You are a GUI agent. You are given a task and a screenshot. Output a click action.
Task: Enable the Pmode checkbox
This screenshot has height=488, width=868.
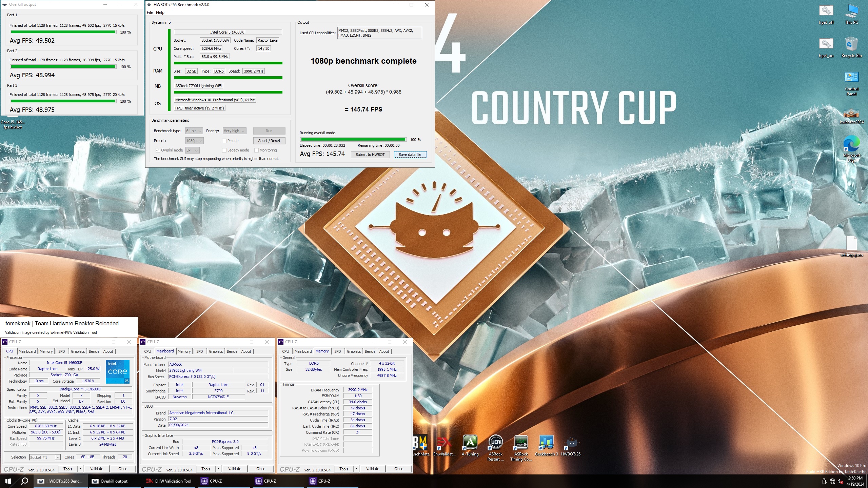(224, 141)
